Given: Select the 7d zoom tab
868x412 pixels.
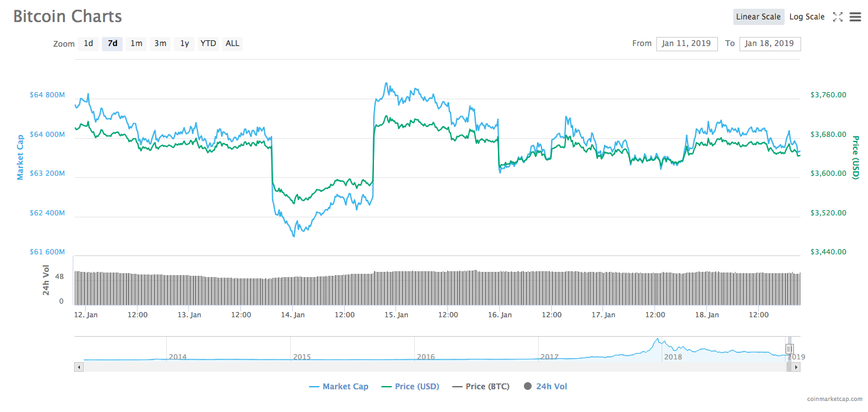Looking at the screenshot, I should (x=112, y=43).
